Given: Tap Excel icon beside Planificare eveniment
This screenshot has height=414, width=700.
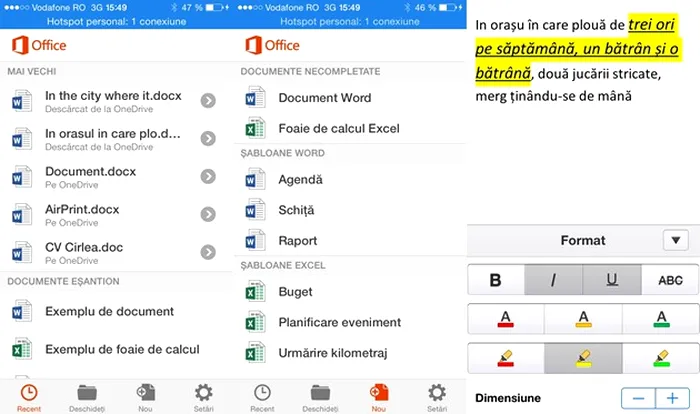Looking at the screenshot, I should [255, 322].
